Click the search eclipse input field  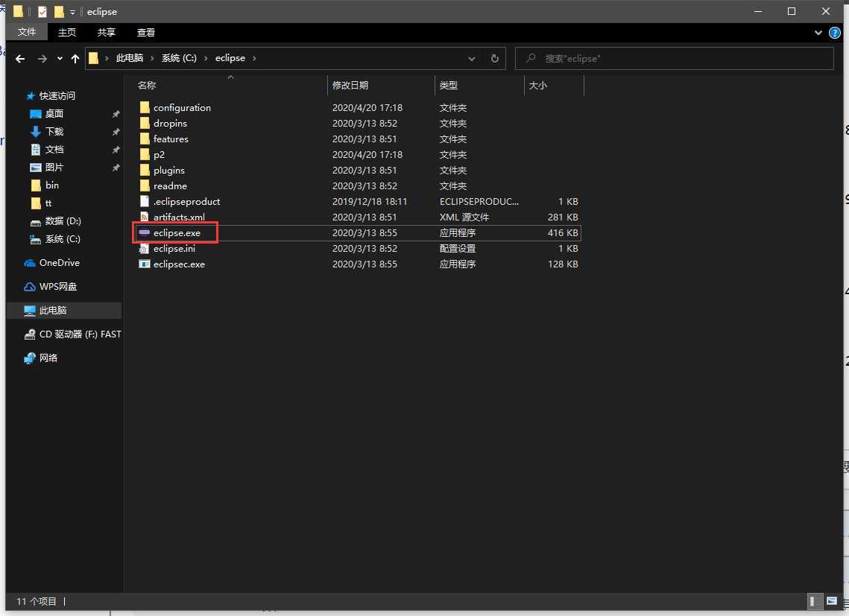(674, 58)
